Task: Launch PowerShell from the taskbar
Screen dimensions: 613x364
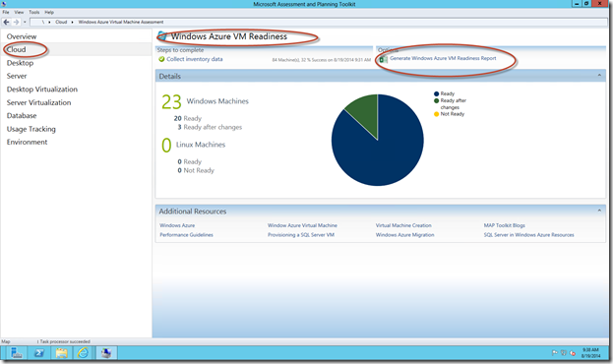Action: pyautogui.click(x=38, y=353)
